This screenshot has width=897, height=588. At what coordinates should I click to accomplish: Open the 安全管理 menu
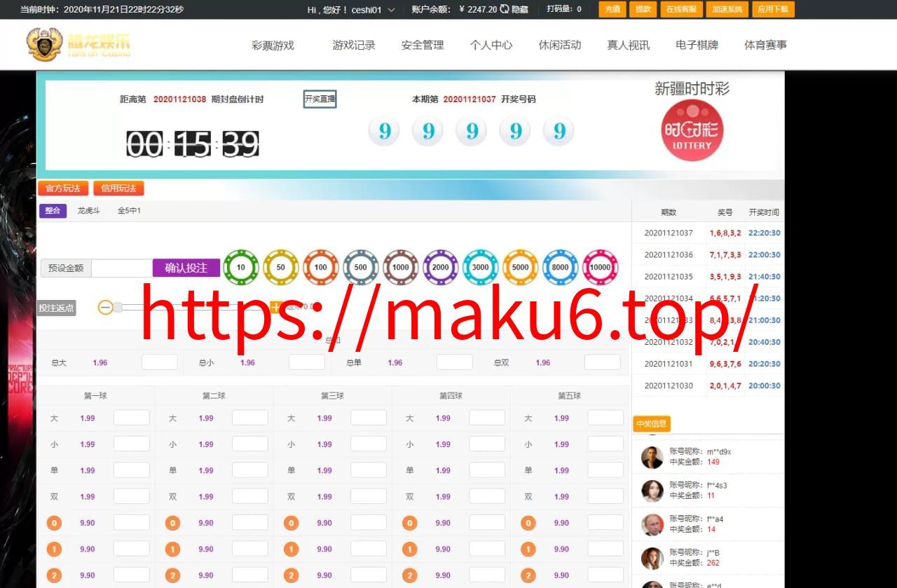coord(423,45)
